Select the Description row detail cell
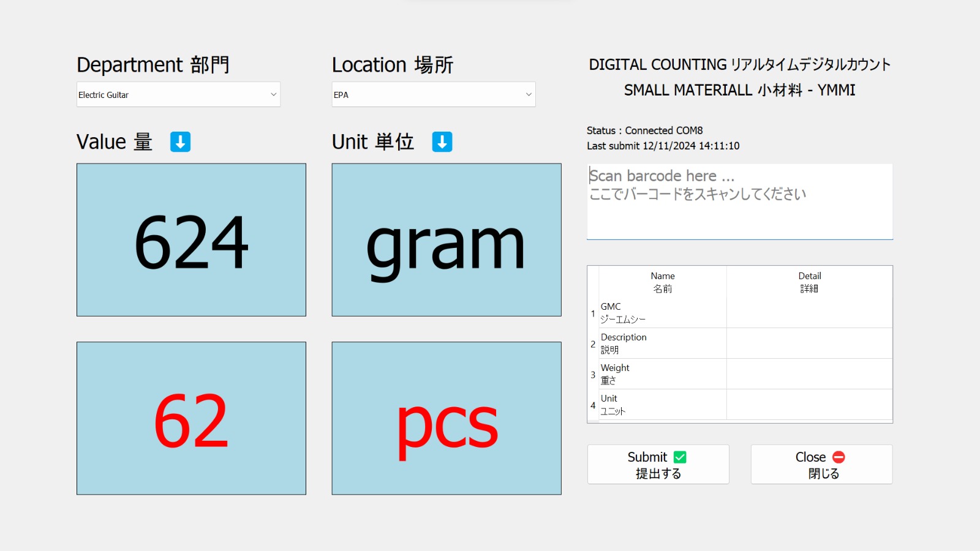Viewport: 980px width, 551px height. (x=809, y=343)
